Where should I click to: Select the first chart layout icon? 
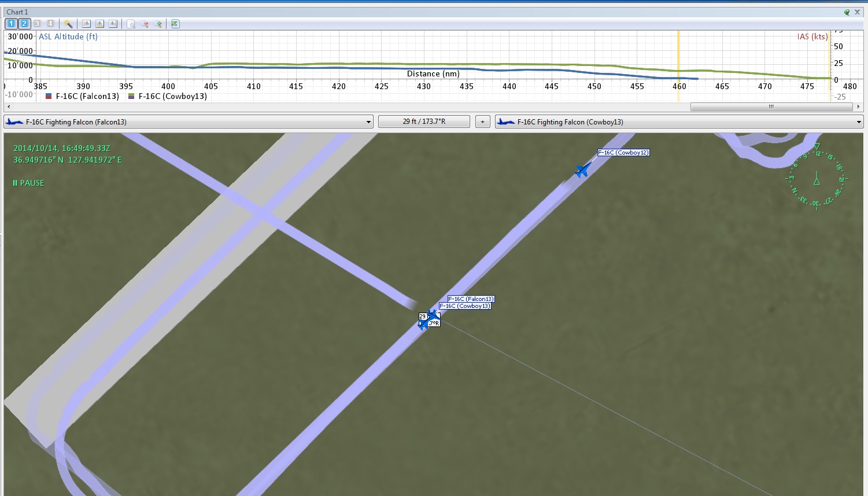coord(86,24)
